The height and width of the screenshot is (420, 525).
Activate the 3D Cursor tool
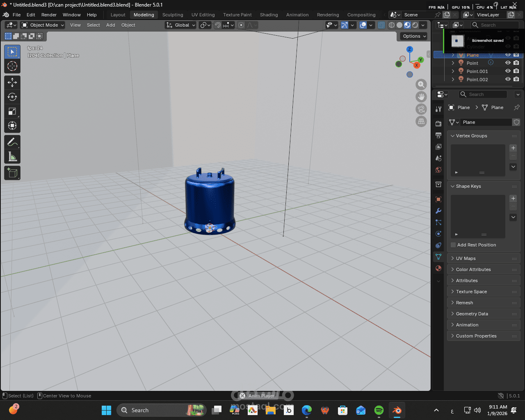click(12, 66)
